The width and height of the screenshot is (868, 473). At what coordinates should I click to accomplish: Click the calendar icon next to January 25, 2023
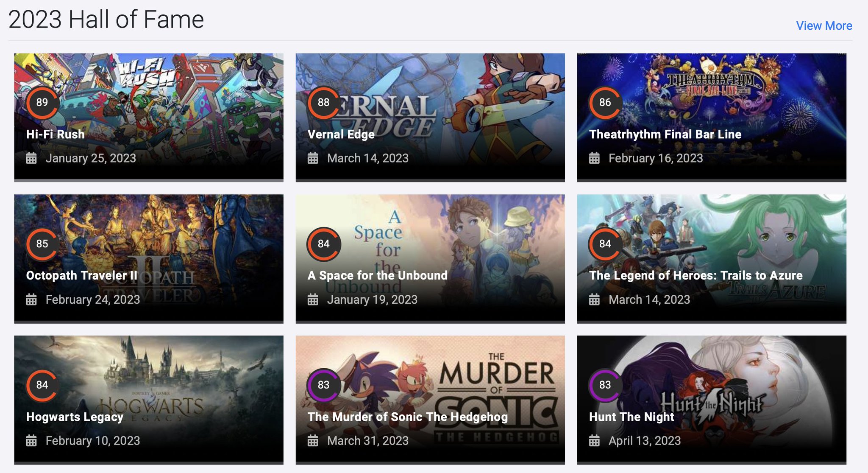31,158
